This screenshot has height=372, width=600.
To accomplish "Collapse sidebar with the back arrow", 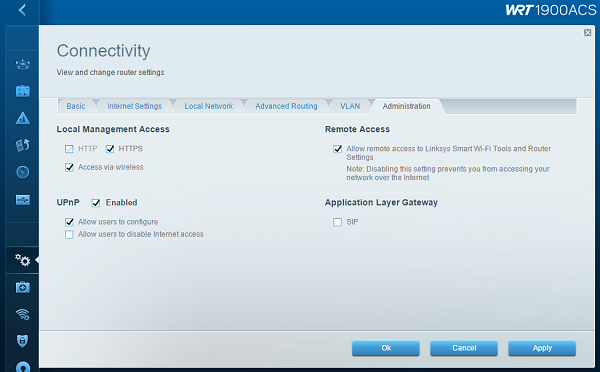I will click(x=22, y=10).
